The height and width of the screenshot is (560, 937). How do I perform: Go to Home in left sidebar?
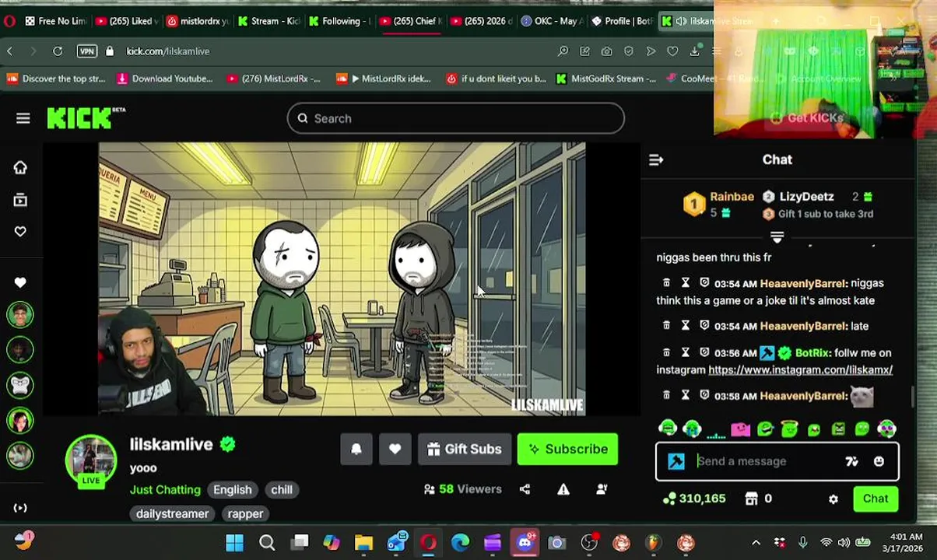20,167
